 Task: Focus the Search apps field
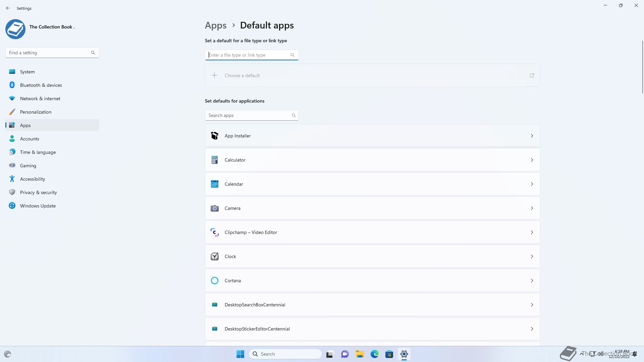click(248, 115)
